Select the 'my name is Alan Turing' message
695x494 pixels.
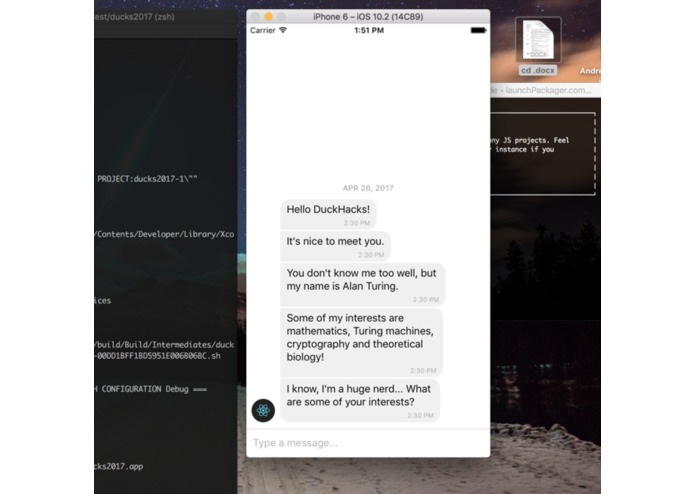coord(363,284)
